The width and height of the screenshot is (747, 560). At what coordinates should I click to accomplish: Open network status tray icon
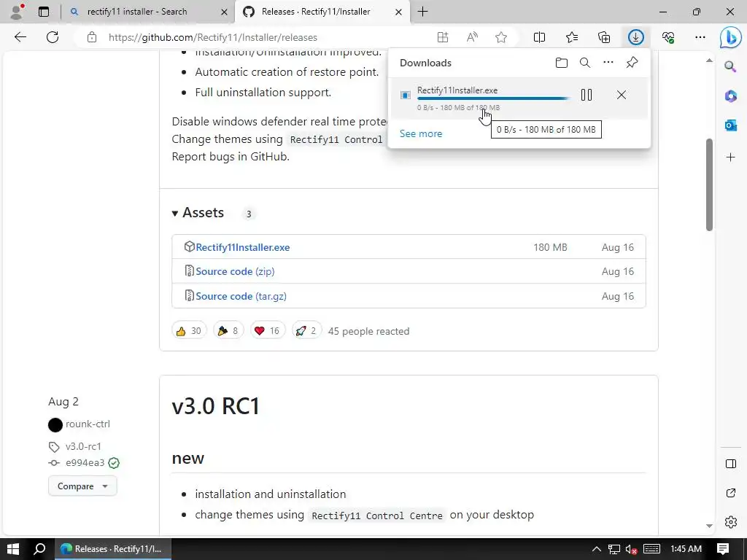(x=614, y=549)
